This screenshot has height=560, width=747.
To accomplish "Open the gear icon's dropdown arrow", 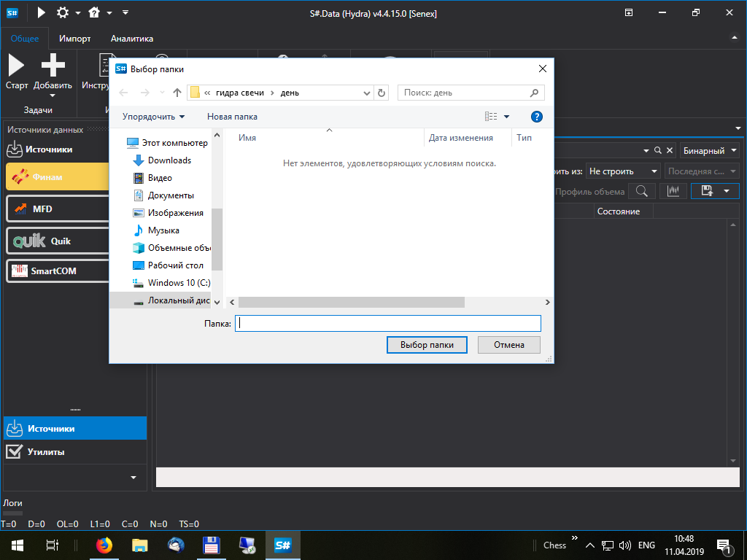I will click(x=77, y=13).
